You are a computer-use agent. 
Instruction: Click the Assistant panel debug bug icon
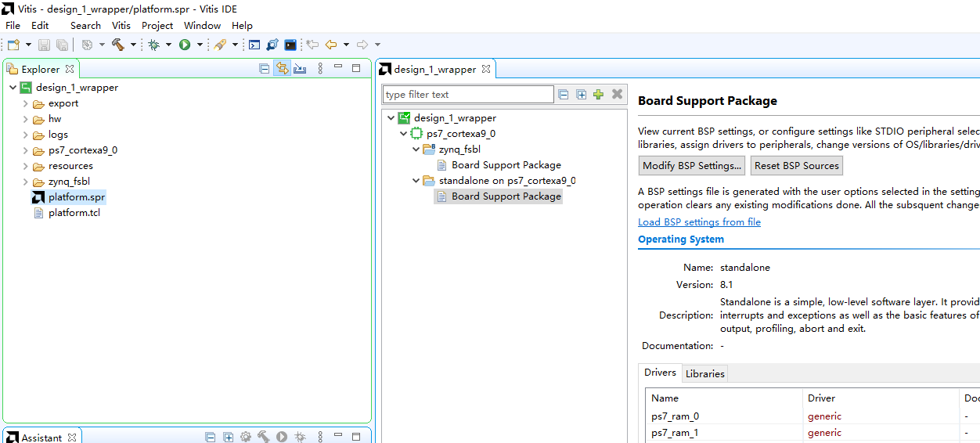(x=300, y=437)
